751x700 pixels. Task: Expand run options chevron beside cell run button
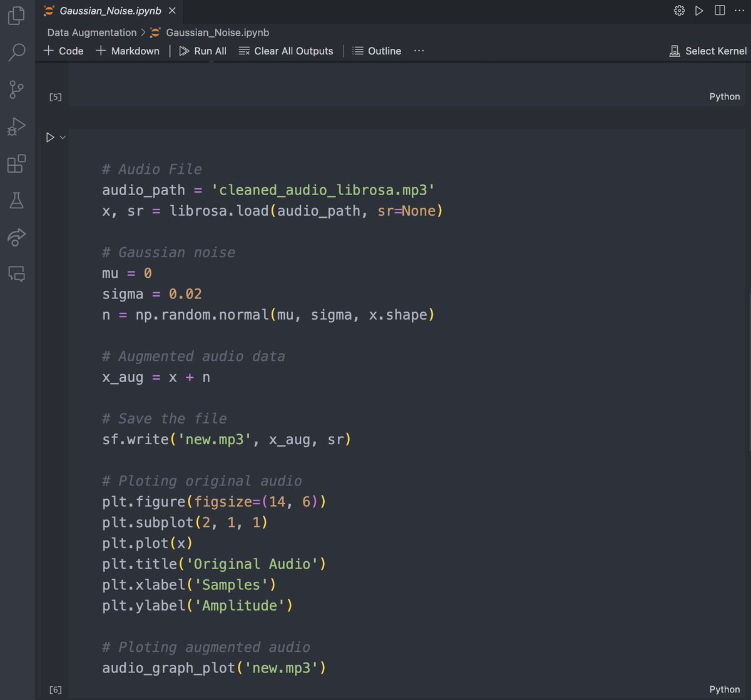63,138
